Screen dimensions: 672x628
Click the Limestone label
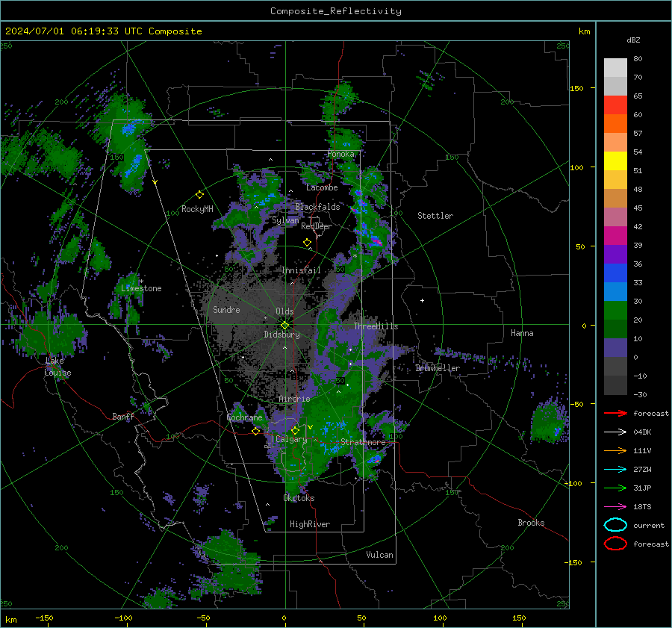pyautogui.click(x=141, y=288)
